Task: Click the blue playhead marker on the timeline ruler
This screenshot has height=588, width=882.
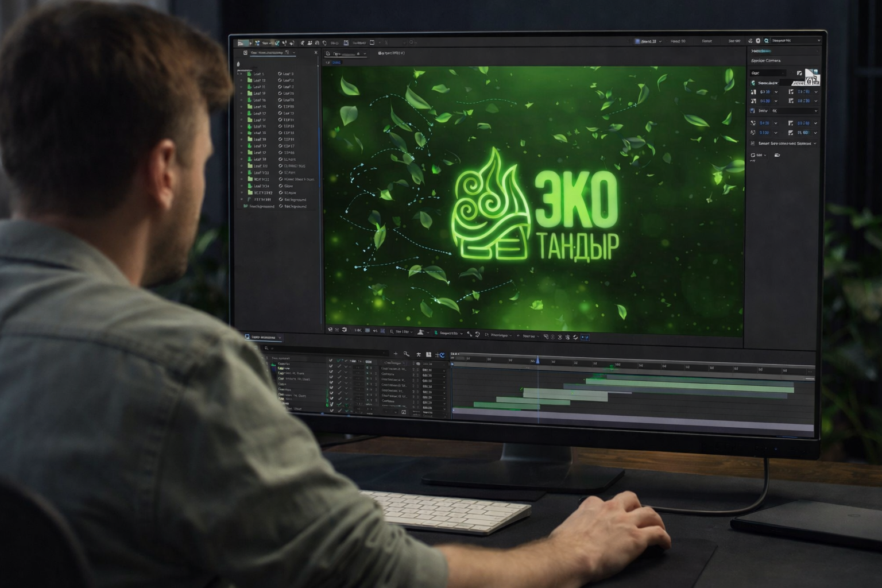Action: coord(537,360)
